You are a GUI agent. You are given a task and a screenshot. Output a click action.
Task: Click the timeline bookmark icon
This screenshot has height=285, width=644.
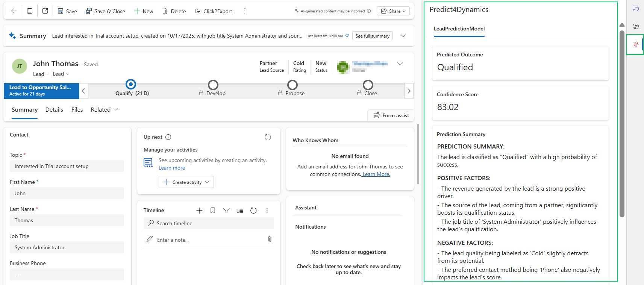tap(213, 211)
